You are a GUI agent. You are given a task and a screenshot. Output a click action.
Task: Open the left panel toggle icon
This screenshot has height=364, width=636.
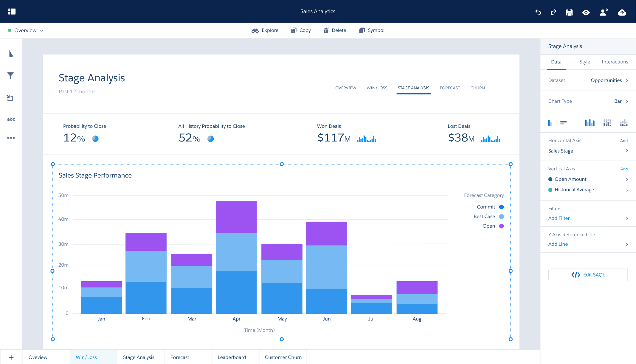point(12,11)
